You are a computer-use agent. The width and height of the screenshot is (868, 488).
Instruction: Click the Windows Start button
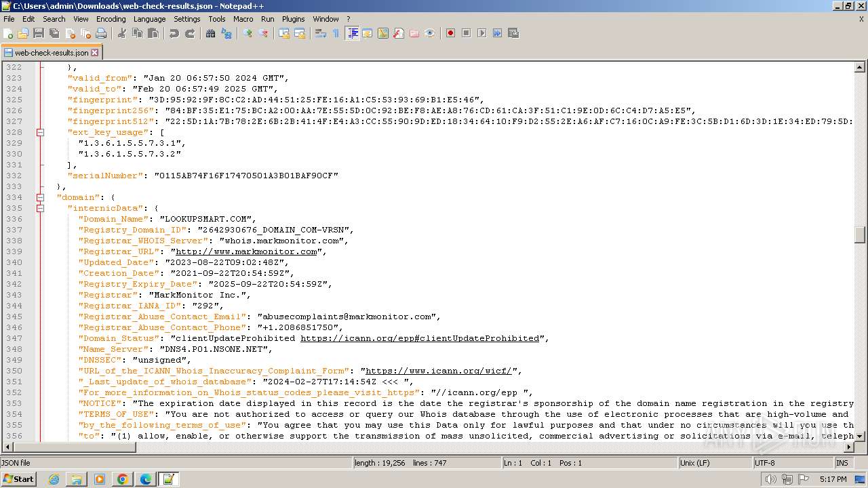tap(18, 479)
